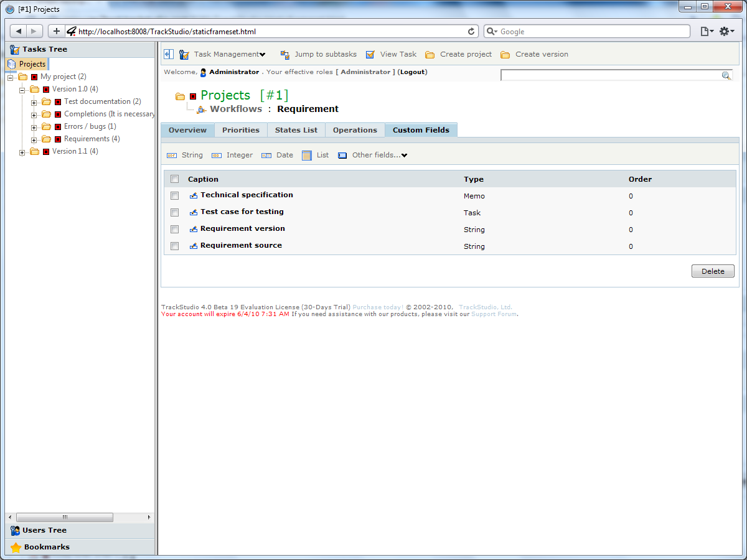Click the Create version folder icon
The width and height of the screenshot is (747, 560).
(505, 55)
